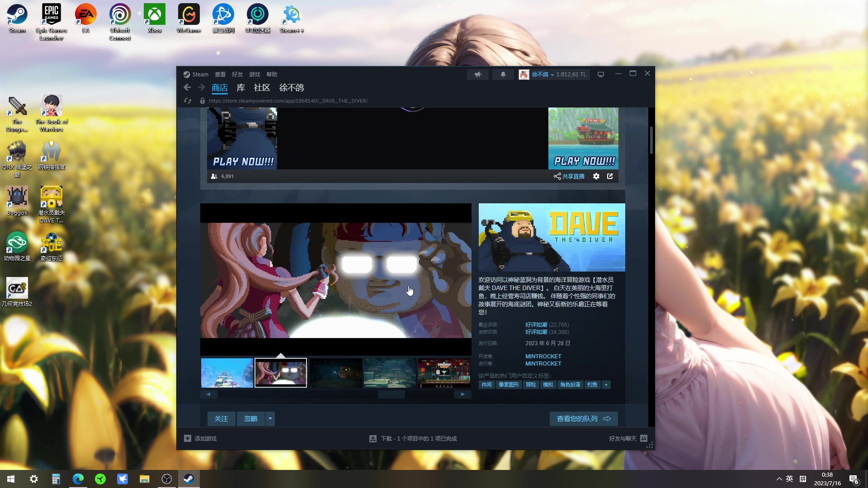
Task: Open Microsoft Edge in taskbar
Action: [78, 479]
